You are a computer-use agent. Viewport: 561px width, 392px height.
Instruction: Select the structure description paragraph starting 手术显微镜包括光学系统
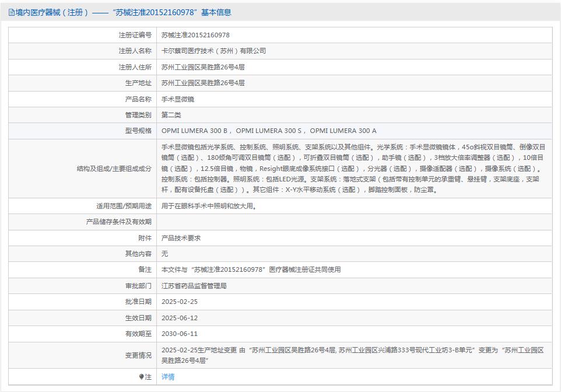pos(353,168)
